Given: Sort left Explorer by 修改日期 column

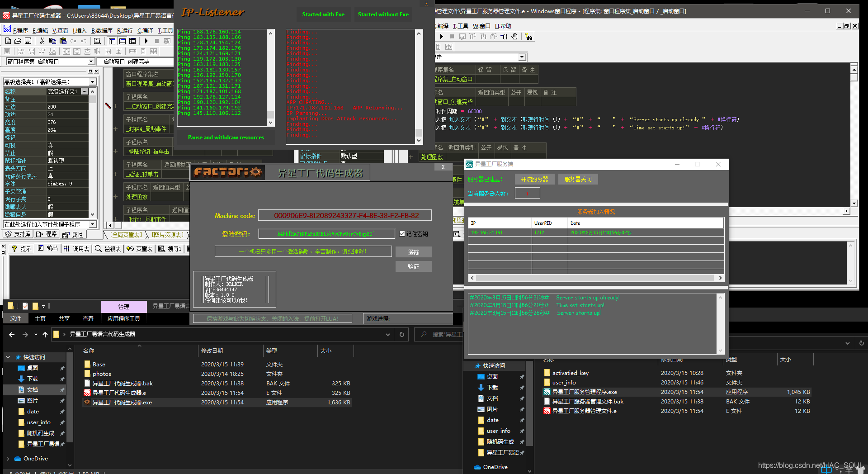Looking at the screenshot, I should coord(212,351).
